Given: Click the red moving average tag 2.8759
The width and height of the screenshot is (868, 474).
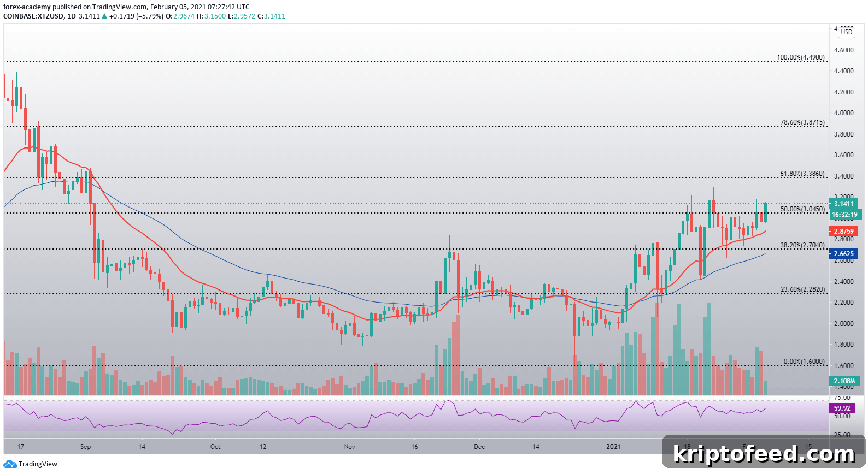Looking at the screenshot, I should coord(843,232).
